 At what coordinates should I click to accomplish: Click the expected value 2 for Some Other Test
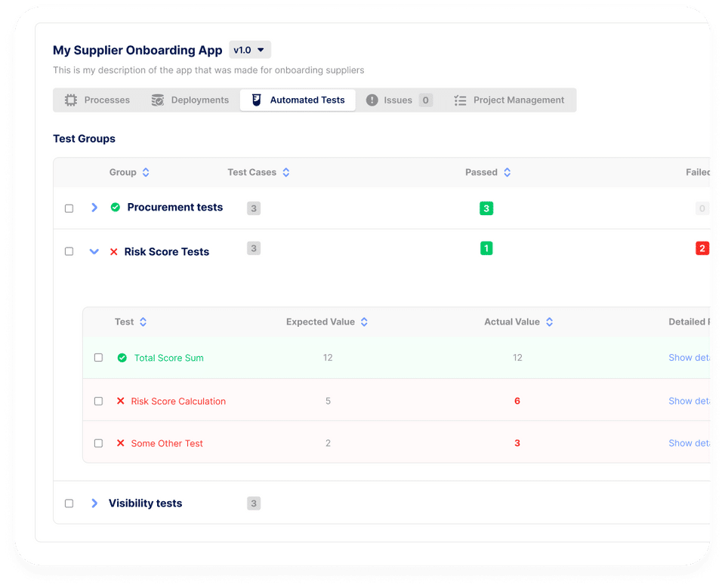tap(329, 443)
